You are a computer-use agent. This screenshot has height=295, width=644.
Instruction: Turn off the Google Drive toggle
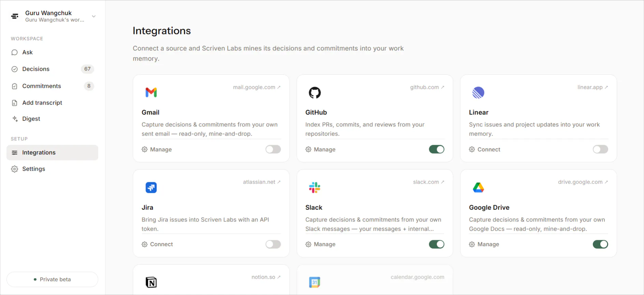(600, 244)
